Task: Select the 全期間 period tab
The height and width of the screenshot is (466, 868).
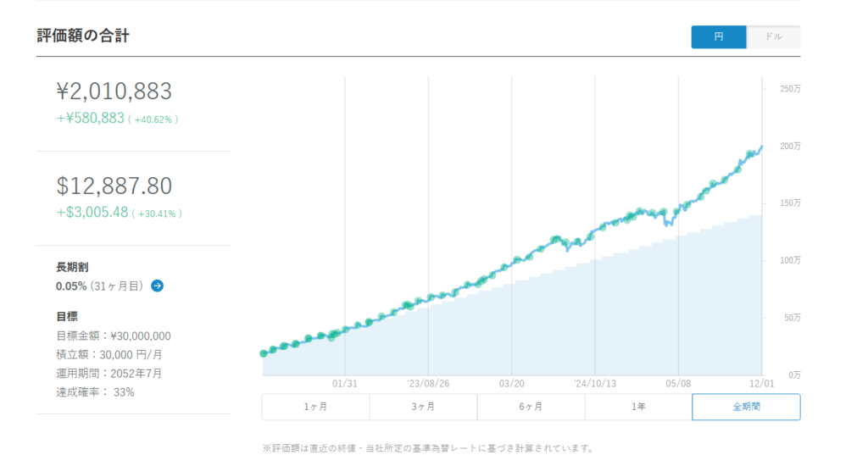Action: (746, 407)
